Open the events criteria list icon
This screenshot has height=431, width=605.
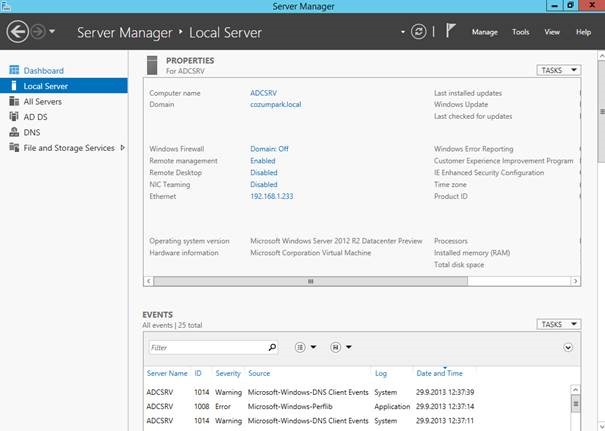tap(300, 347)
